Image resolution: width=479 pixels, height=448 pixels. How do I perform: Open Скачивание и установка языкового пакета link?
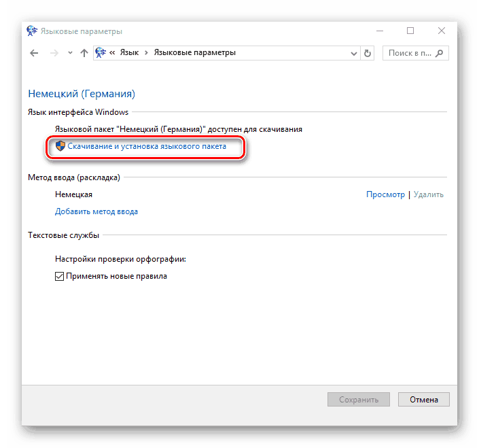[147, 146]
